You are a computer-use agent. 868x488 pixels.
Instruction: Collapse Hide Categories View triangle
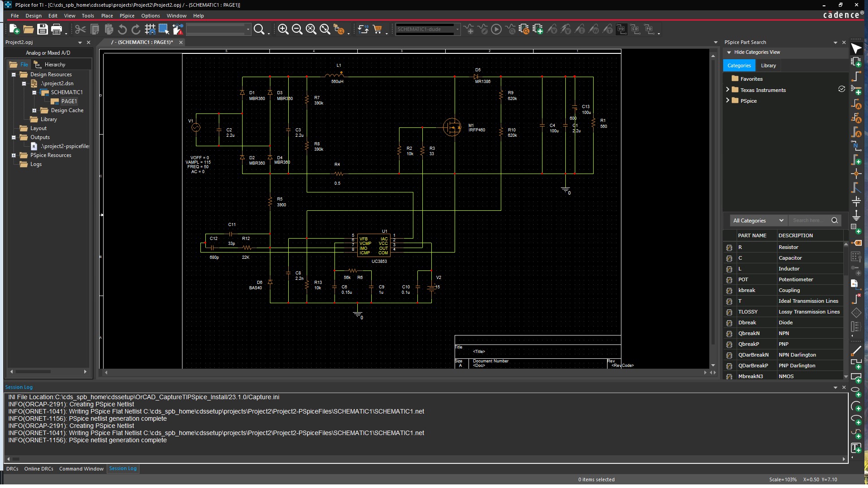pyautogui.click(x=729, y=52)
